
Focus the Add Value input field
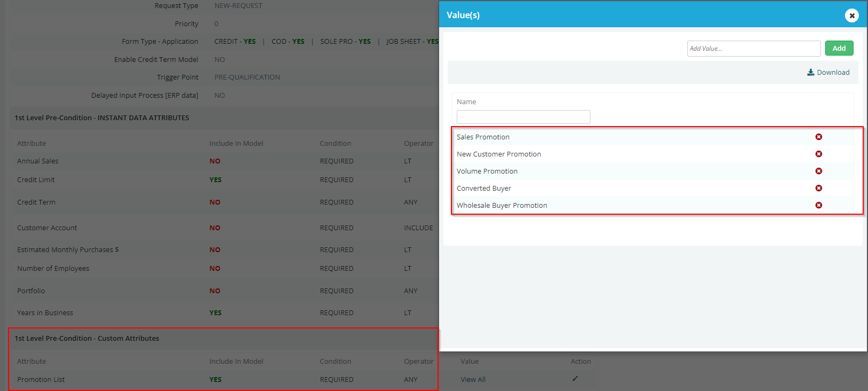[x=754, y=49]
